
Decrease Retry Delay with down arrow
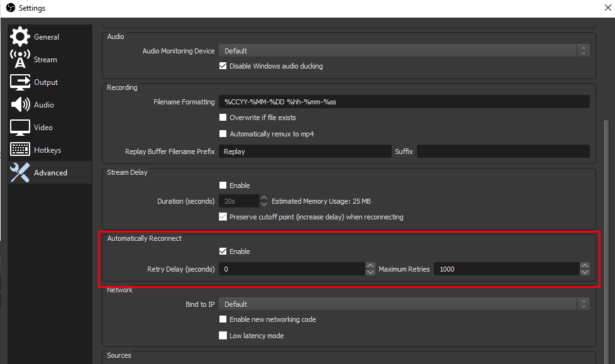[x=370, y=272]
